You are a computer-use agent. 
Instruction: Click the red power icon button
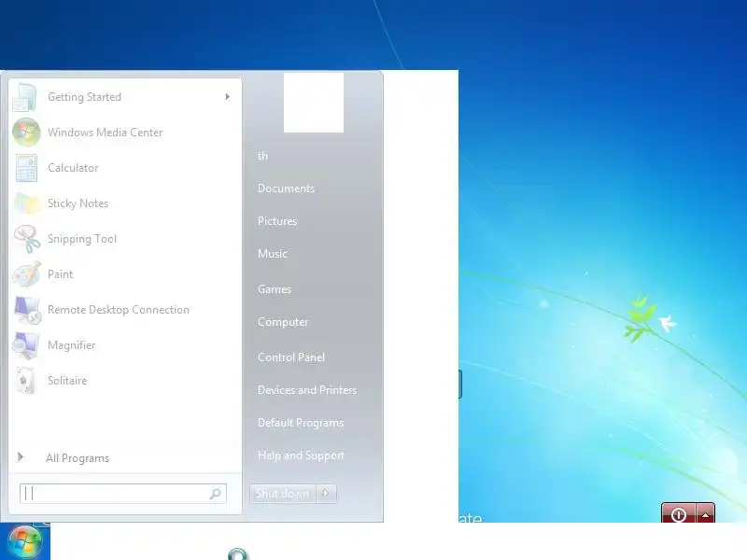pos(679,514)
